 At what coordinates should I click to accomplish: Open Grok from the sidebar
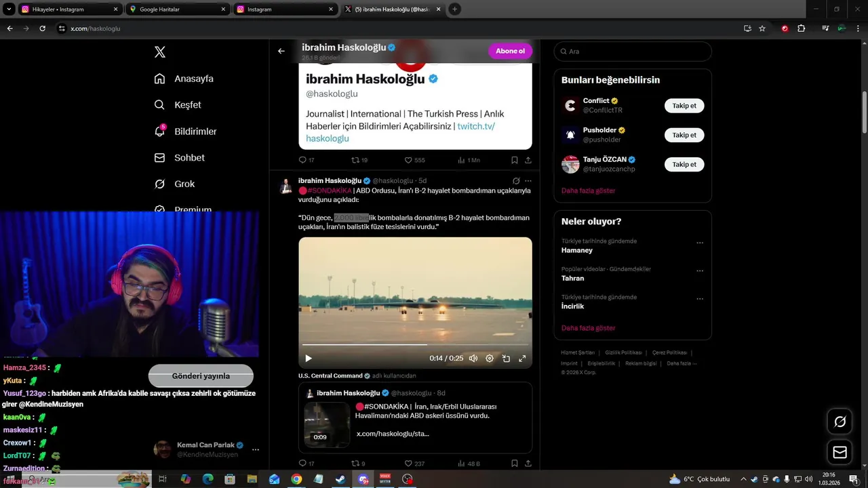(174, 184)
